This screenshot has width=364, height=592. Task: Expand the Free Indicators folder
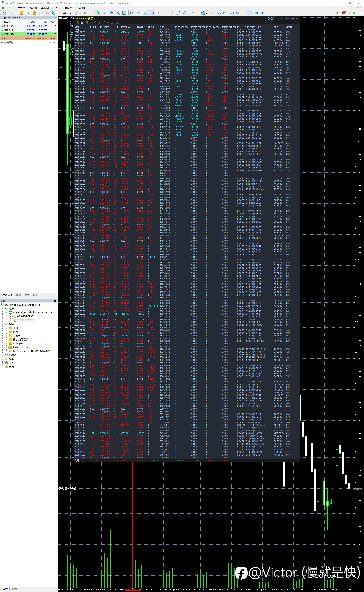[x=6, y=347]
